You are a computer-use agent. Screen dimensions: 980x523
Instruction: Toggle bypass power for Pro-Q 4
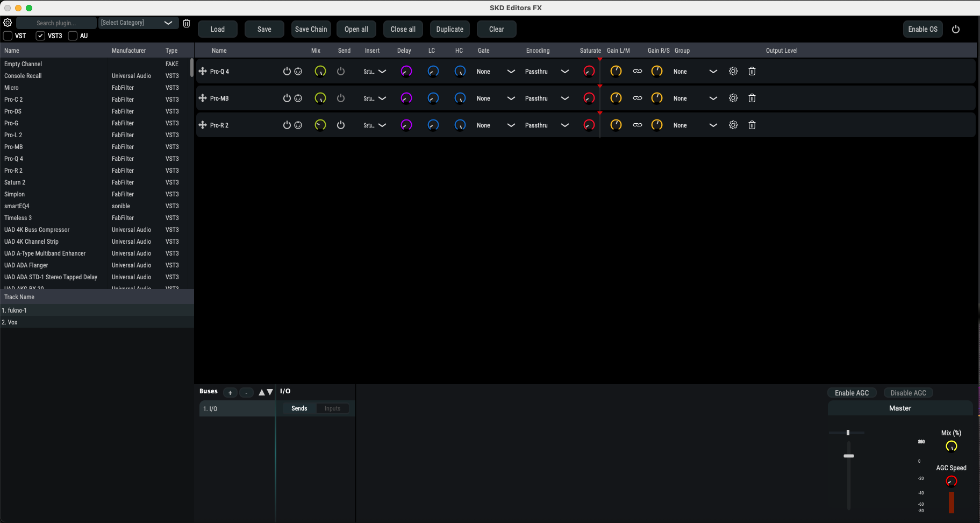(x=287, y=71)
